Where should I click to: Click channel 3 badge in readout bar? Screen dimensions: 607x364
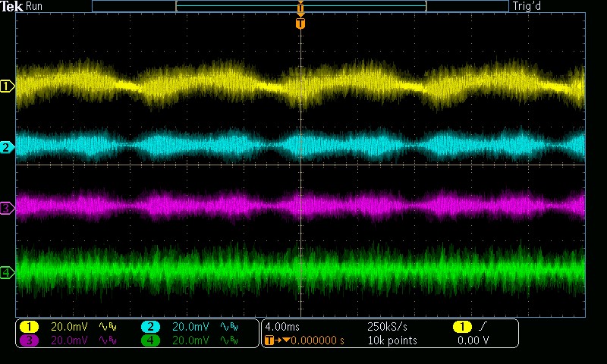click(29, 340)
